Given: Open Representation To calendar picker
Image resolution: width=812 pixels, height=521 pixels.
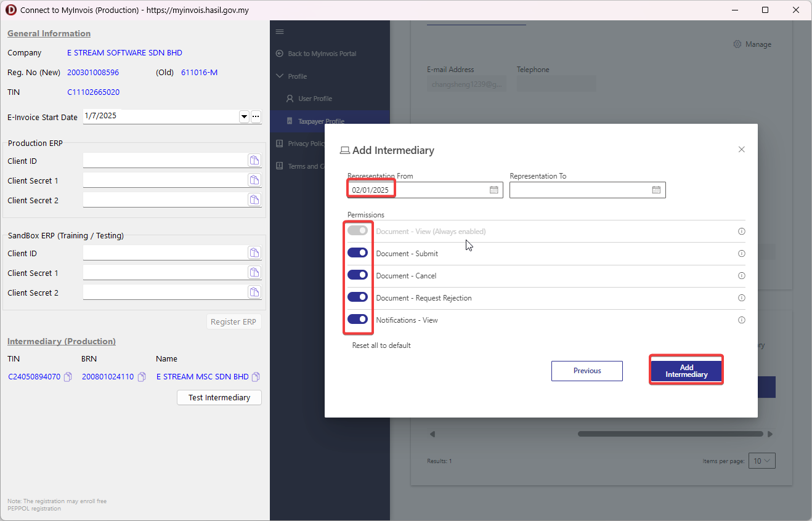Looking at the screenshot, I should [656, 190].
